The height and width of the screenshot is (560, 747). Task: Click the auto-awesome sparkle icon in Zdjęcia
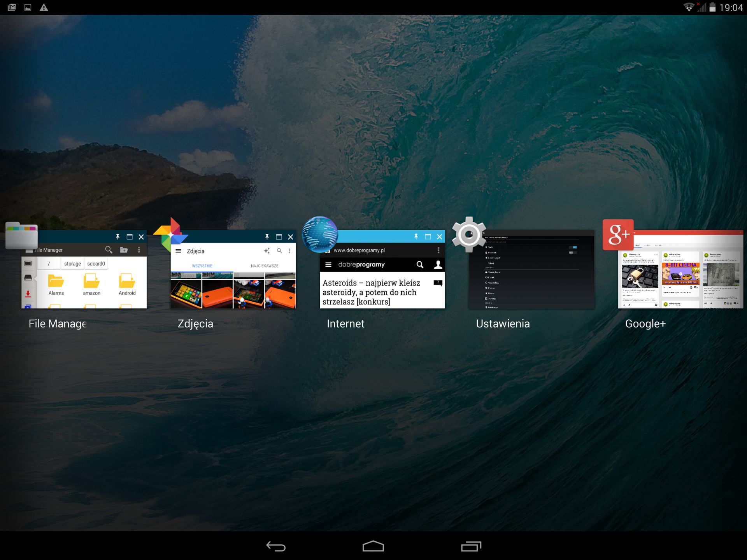click(x=267, y=251)
